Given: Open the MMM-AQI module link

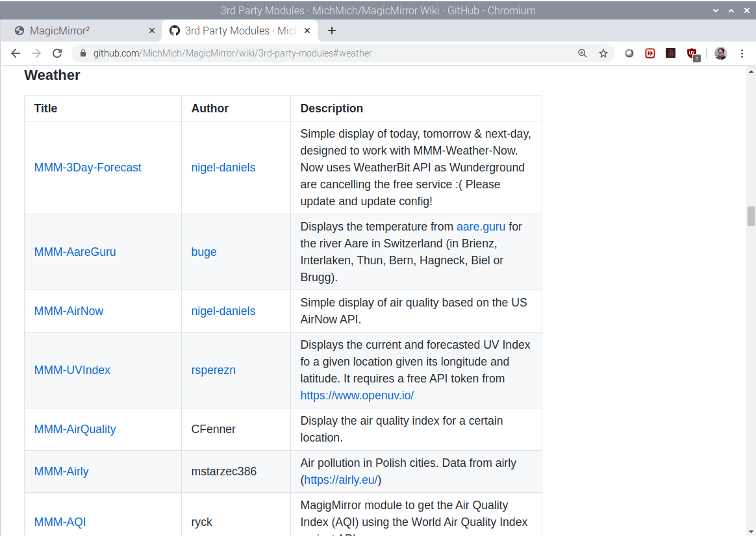Looking at the screenshot, I should click(60, 522).
